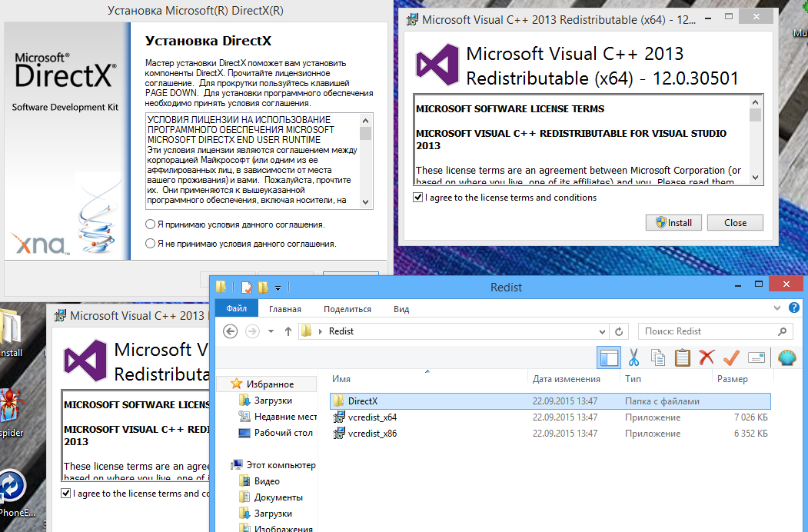Select Этот компьютер in navigation pane
The width and height of the screenshot is (808, 532).
coord(274,465)
